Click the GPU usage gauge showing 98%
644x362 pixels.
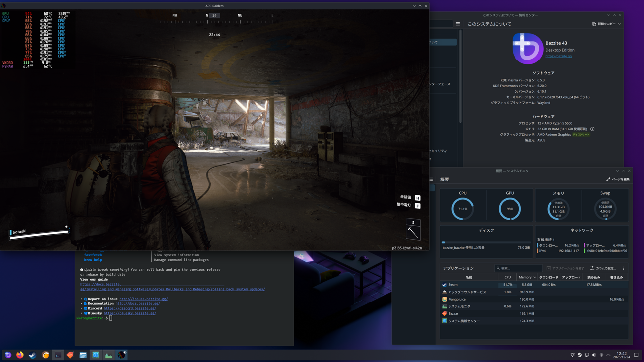510,209
